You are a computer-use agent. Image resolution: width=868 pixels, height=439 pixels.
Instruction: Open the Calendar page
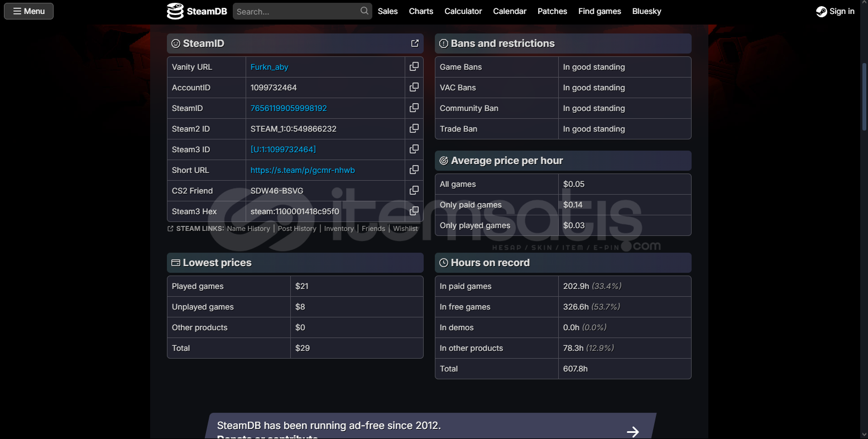(x=510, y=11)
